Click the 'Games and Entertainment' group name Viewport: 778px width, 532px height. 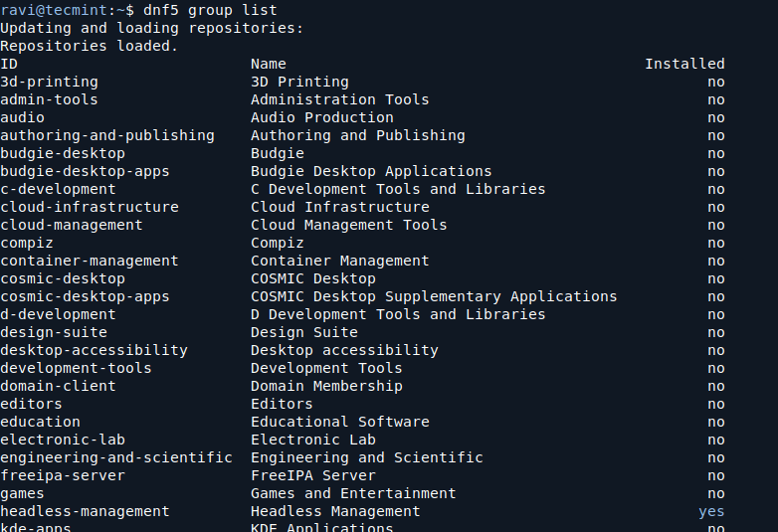353,493
